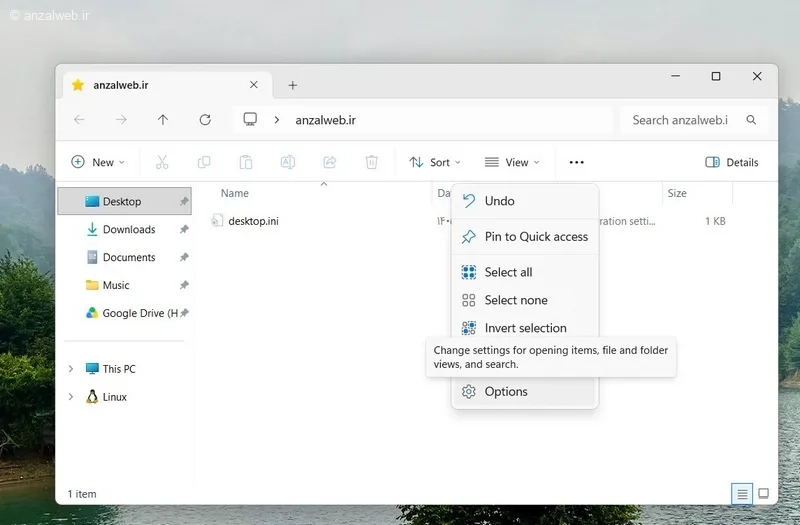This screenshot has height=525, width=800.
Task: Click the Copy icon in toolbar
Action: [x=204, y=162]
